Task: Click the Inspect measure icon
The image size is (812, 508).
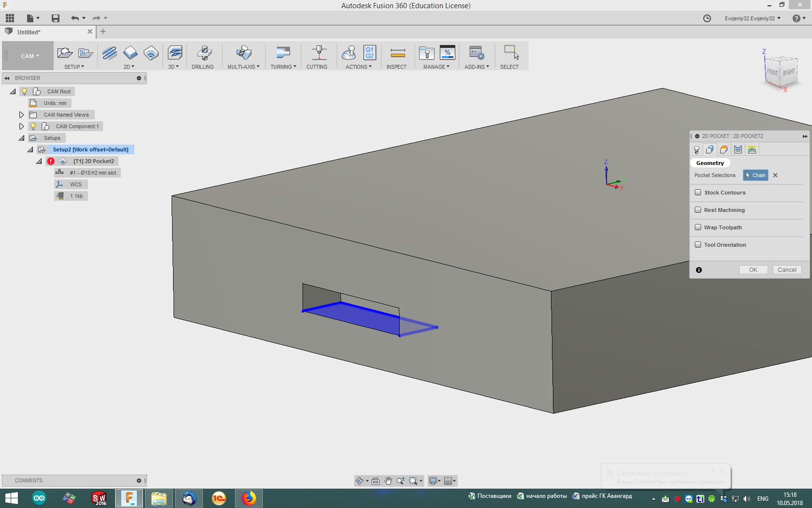Action: coord(397,53)
